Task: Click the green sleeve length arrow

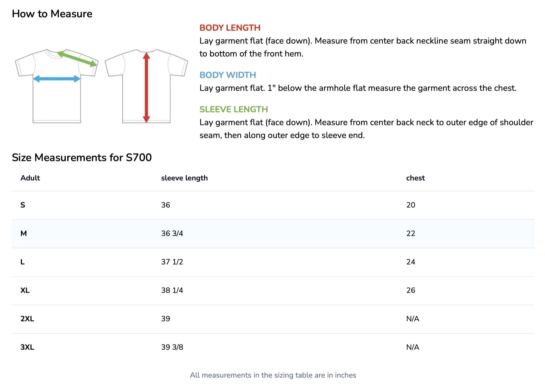Action: (x=77, y=58)
